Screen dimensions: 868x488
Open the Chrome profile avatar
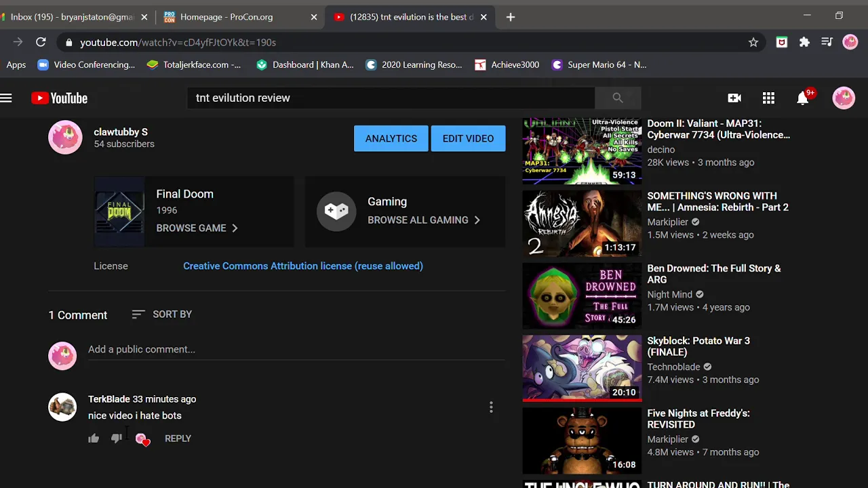click(x=850, y=42)
